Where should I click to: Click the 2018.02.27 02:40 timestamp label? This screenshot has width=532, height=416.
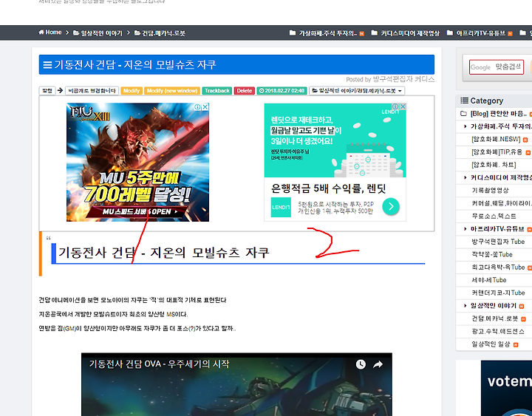coord(282,91)
